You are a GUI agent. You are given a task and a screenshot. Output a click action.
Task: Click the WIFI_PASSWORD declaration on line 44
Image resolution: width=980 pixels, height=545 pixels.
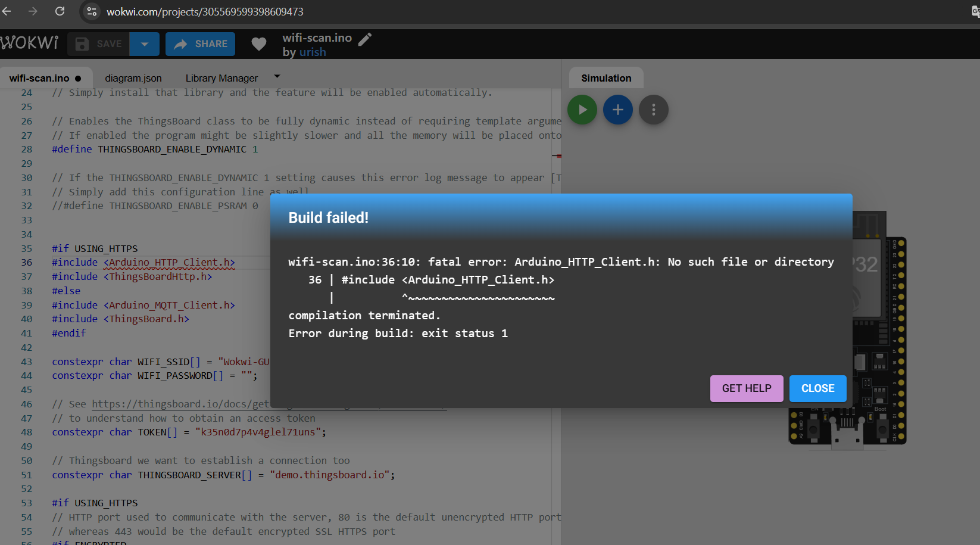point(155,376)
